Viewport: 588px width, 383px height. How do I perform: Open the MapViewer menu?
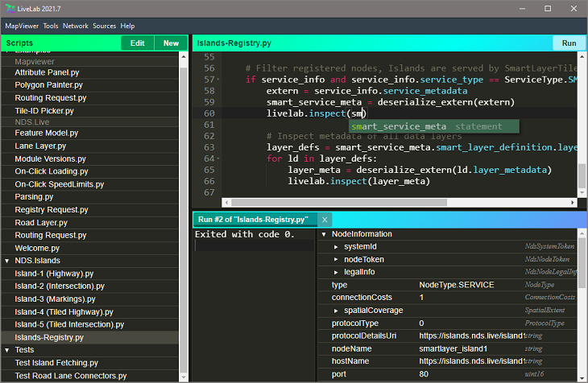(x=22, y=26)
